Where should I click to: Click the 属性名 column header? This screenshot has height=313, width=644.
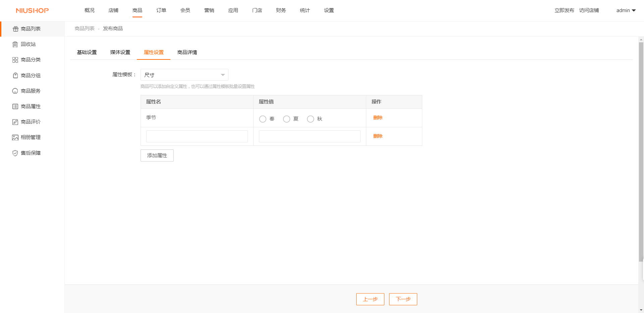197,102
